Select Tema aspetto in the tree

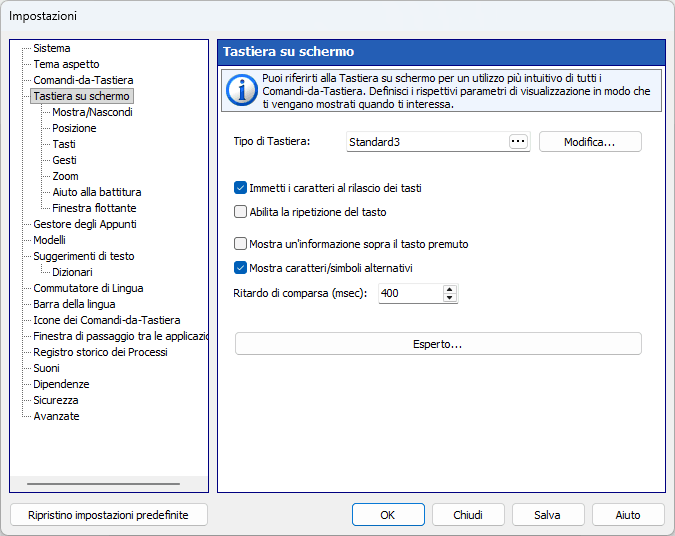point(66,64)
